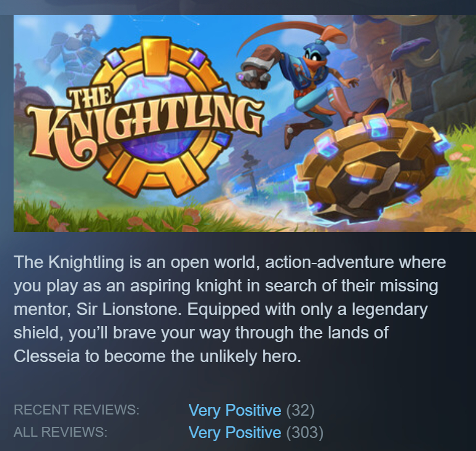Click The Knightling header capsule image
Image resolution: width=476 pixels, height=451 pixels.
point(244,123)
